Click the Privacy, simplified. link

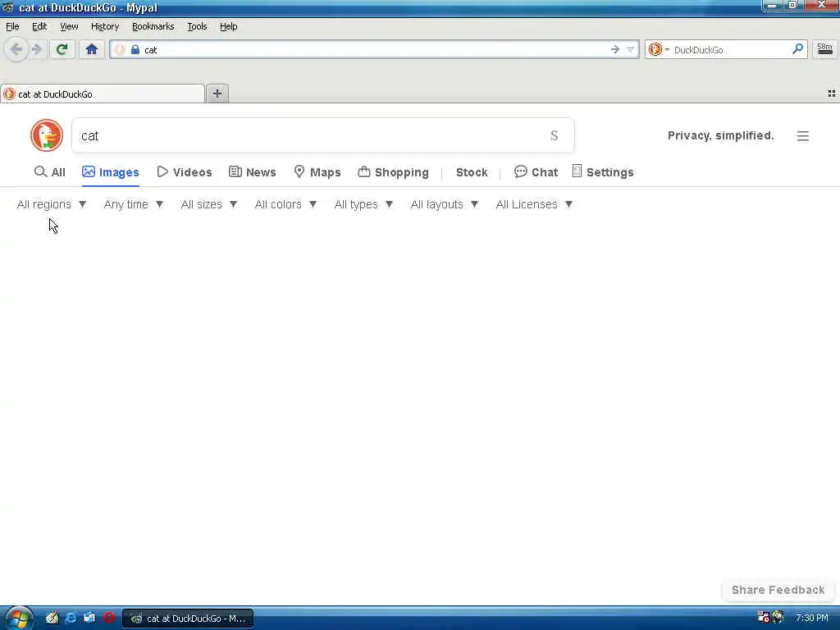[x=720, y=135]
